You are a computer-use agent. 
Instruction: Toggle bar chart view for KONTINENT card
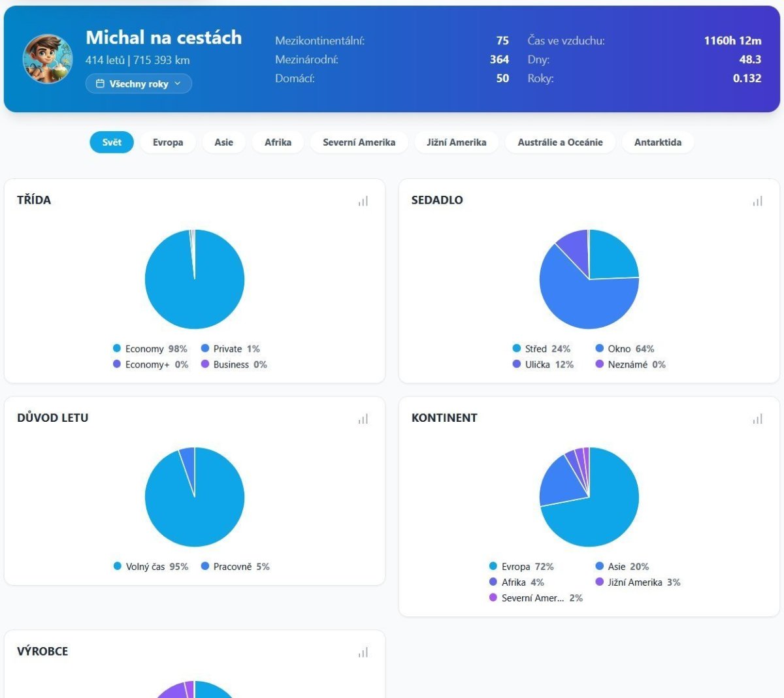pyautogui.click(x=757, y=419)
